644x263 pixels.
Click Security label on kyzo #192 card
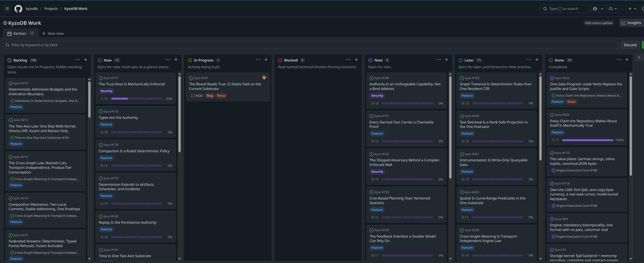tap(377, 172)
